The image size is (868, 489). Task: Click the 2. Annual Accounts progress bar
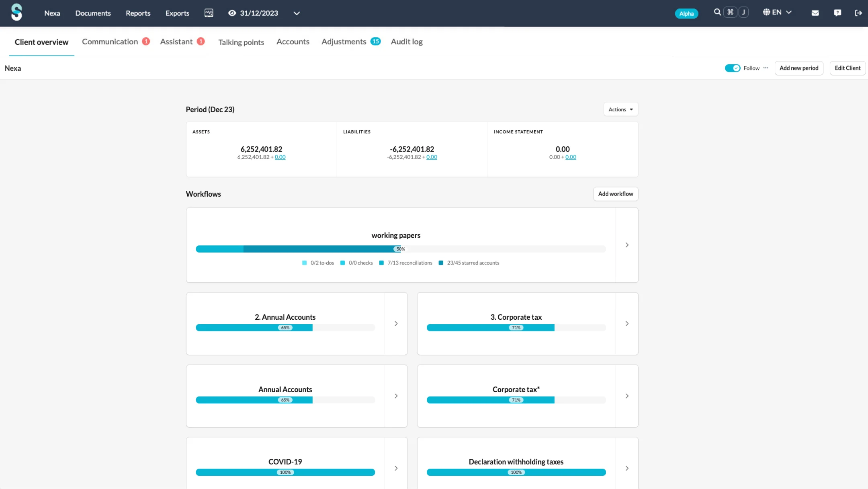pyautogui.click(x=285, y=328)
